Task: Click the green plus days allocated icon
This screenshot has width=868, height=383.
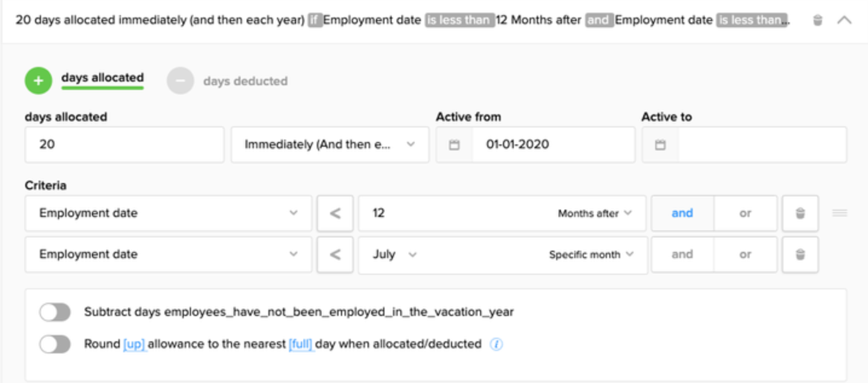Action: tap(38, 81)
